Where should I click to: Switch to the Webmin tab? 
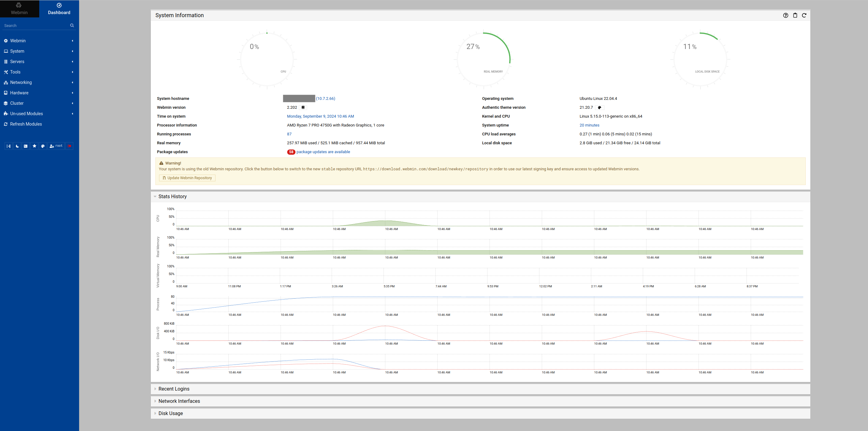coord(19,9)
